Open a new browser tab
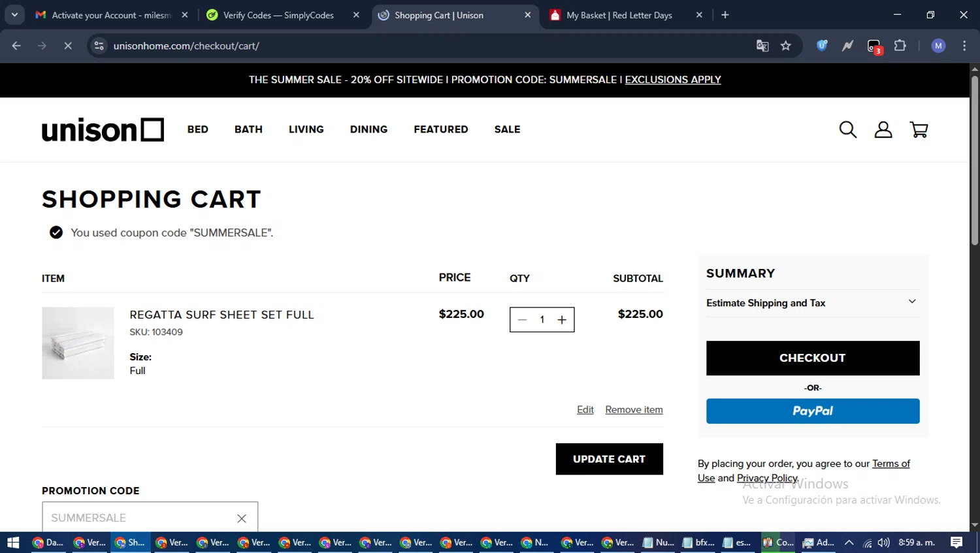Screen dimensions: 980x553 (725, 15)
